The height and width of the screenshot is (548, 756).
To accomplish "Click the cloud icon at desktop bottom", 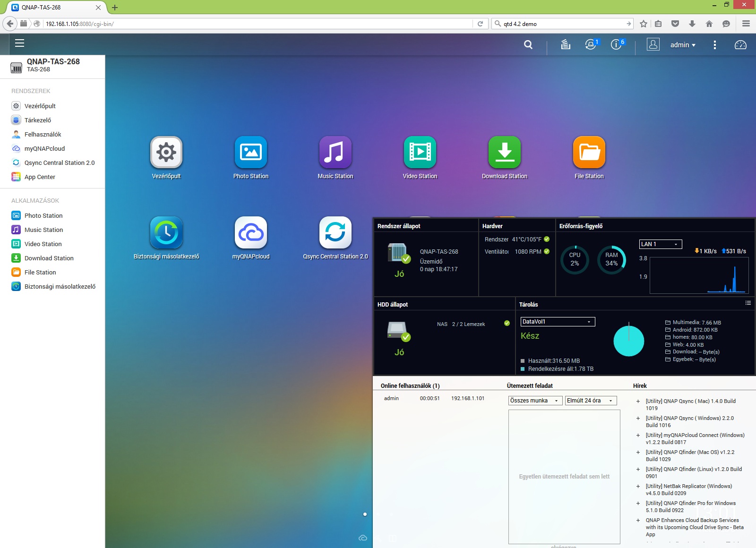I will 363,538.
